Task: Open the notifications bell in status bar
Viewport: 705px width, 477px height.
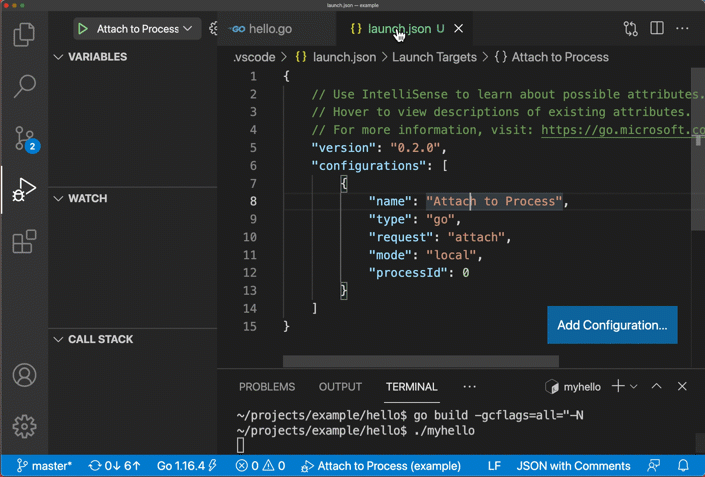Action: 684,466
